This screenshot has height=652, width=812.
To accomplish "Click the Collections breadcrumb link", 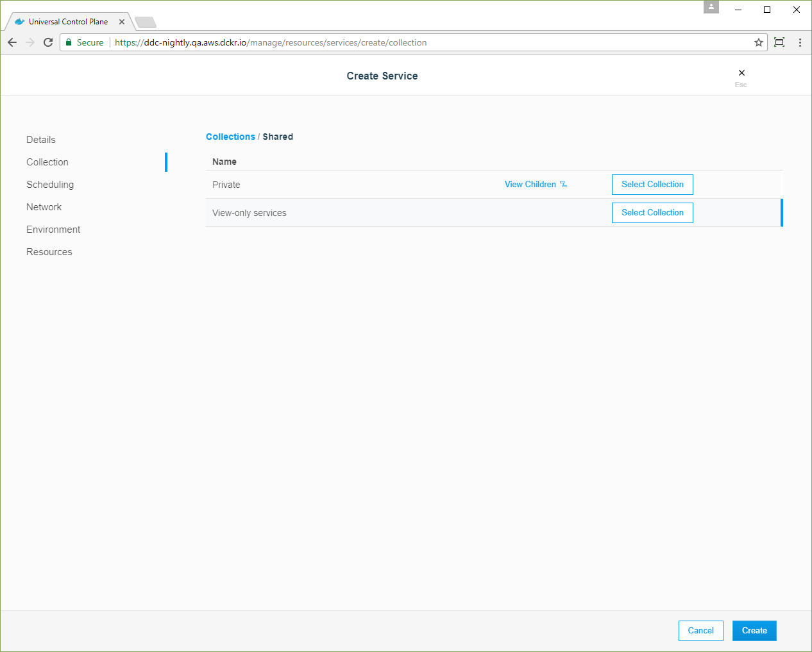I will (230, 137).
